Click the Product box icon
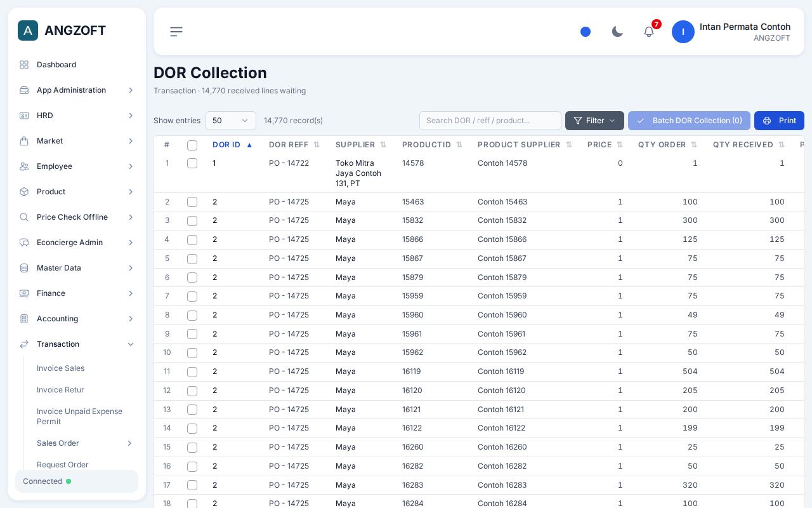The height and width of the screenshot is (508, 812). (x=24, y=192)
